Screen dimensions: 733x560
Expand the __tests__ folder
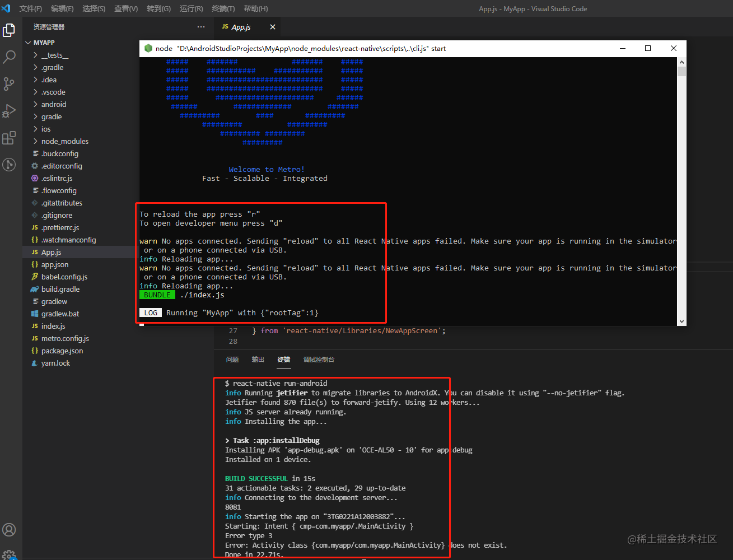(36, 55)
